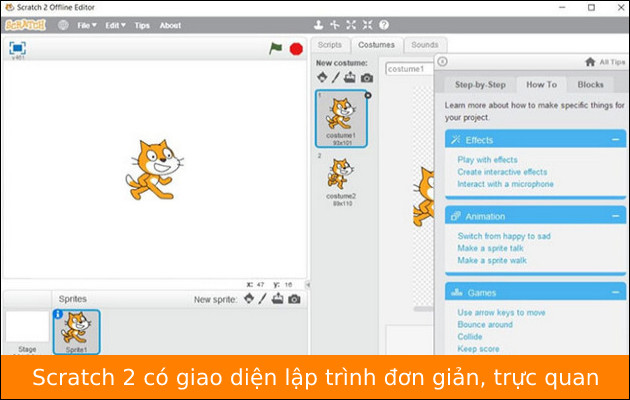Delete costume1 with its x button

(368, 95)
